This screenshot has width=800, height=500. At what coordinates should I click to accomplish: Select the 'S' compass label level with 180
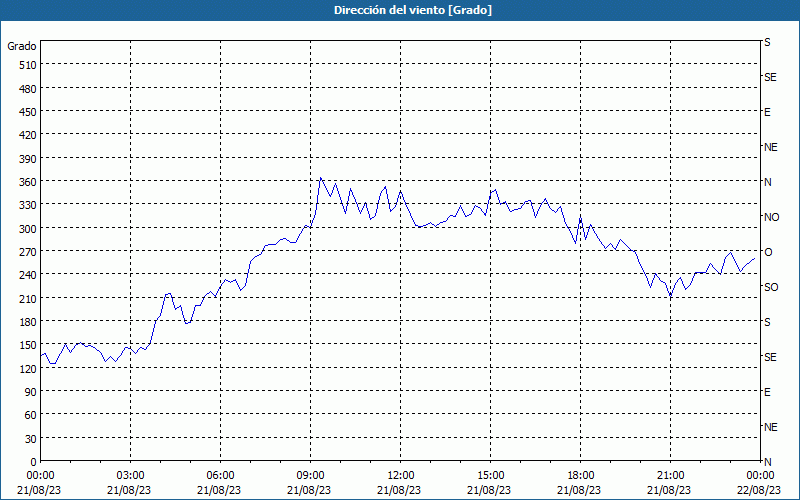(x=767, y=322)
